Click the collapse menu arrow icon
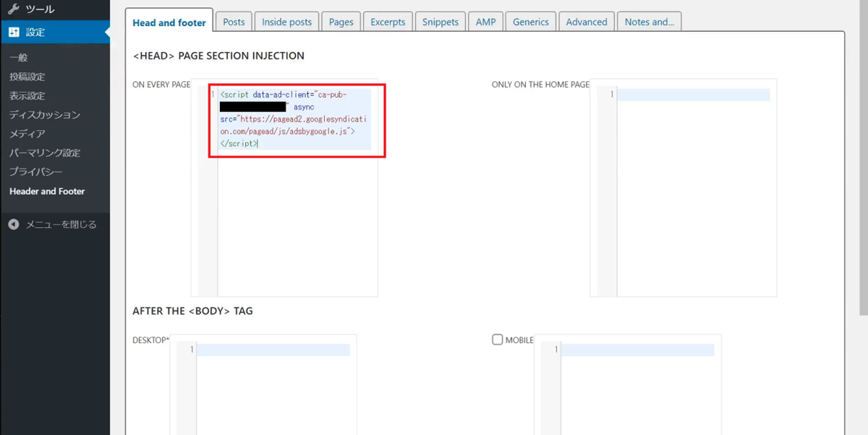 point(14,224)
